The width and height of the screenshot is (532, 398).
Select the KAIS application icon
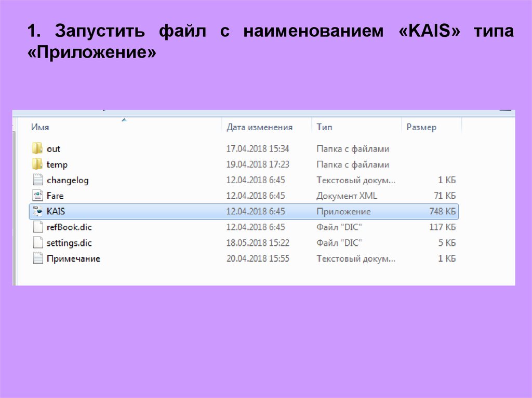[x=37, y=211]
